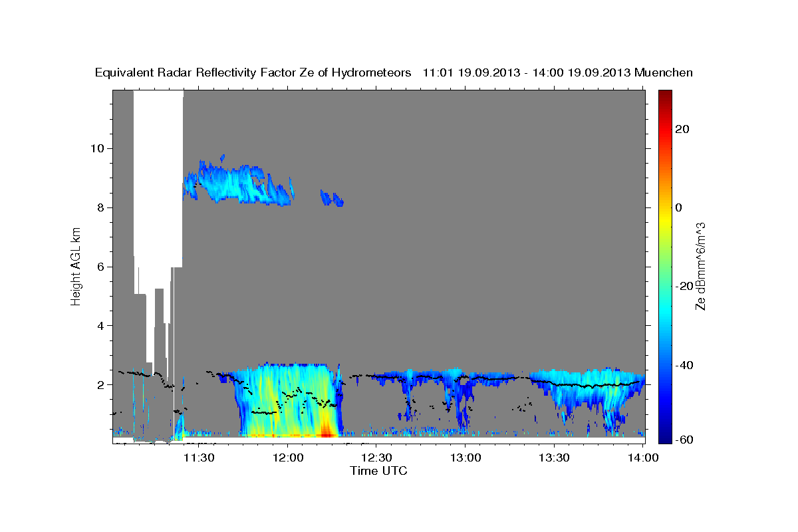Click the '12:00' time axis label
Screen dimensions: 798x532
point(287,458)
